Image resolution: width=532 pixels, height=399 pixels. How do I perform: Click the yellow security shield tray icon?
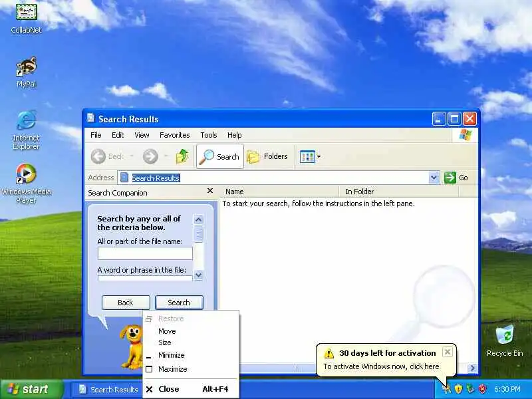point(458,388)
